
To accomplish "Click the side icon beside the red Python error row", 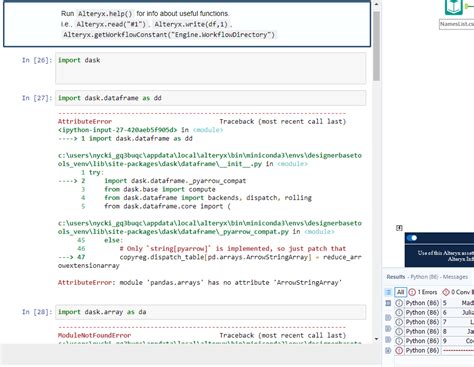I will coord(388,350).
